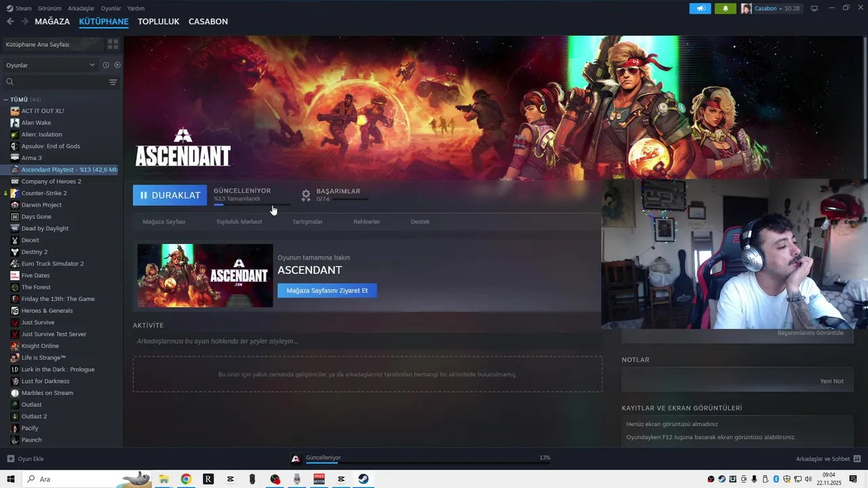Click the Ascendant icon in downloads bar
Image resolution: width=868 pixels, height=488 pixels.
[296, 459]
